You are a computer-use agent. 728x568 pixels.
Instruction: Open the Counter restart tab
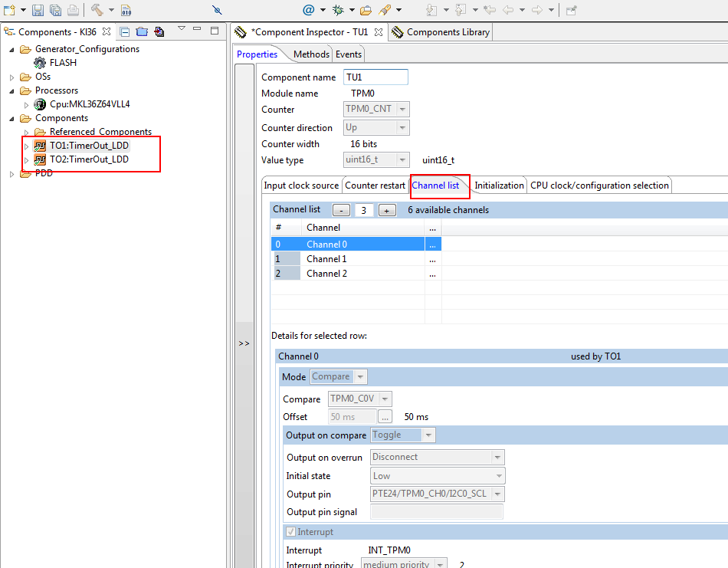375,186
